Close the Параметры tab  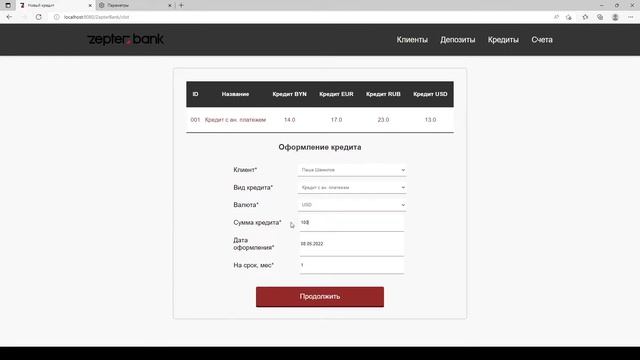[170, 5]
